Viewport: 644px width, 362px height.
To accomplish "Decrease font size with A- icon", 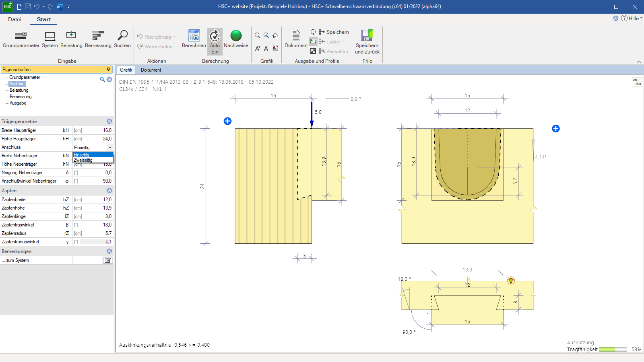I will tap(266, 48).
